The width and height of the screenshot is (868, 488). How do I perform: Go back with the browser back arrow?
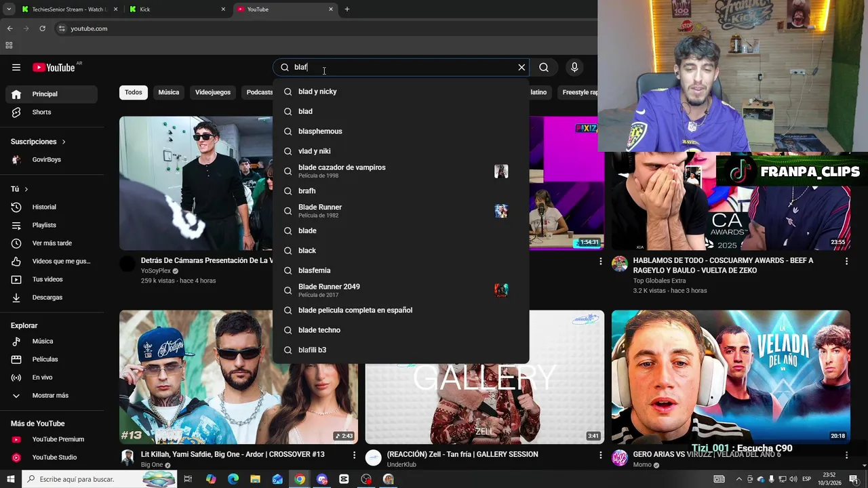(9, 28)
